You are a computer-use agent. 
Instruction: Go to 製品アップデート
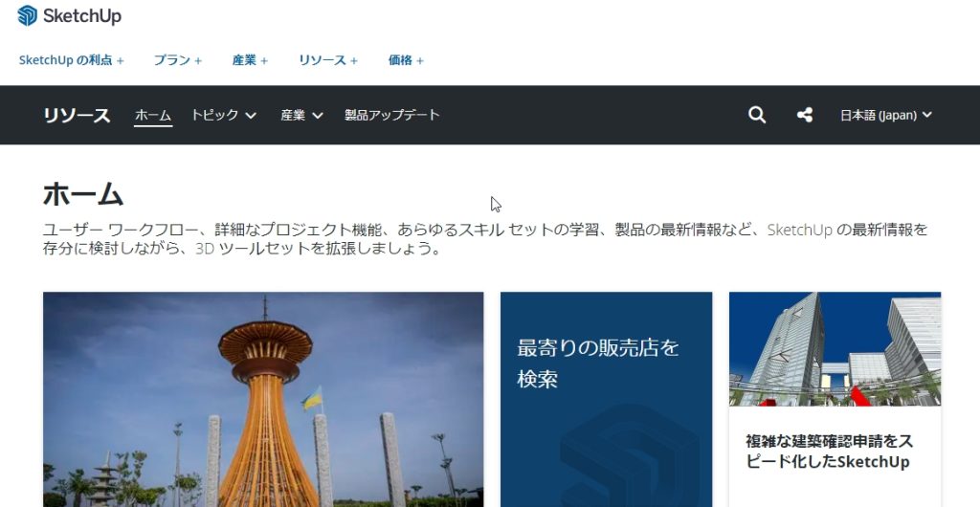point(391,115)
